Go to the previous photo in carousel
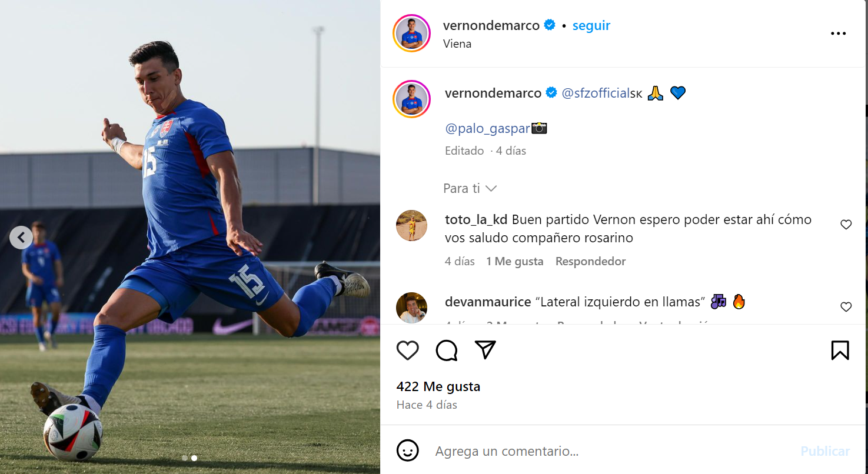Viewport: 868px width, 474px height. (x=21, y=238)
